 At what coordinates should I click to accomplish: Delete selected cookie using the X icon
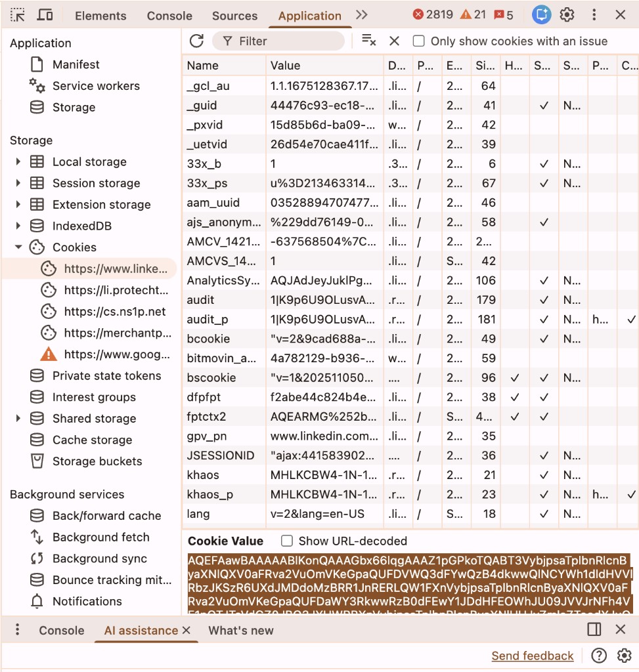[393, 41]
